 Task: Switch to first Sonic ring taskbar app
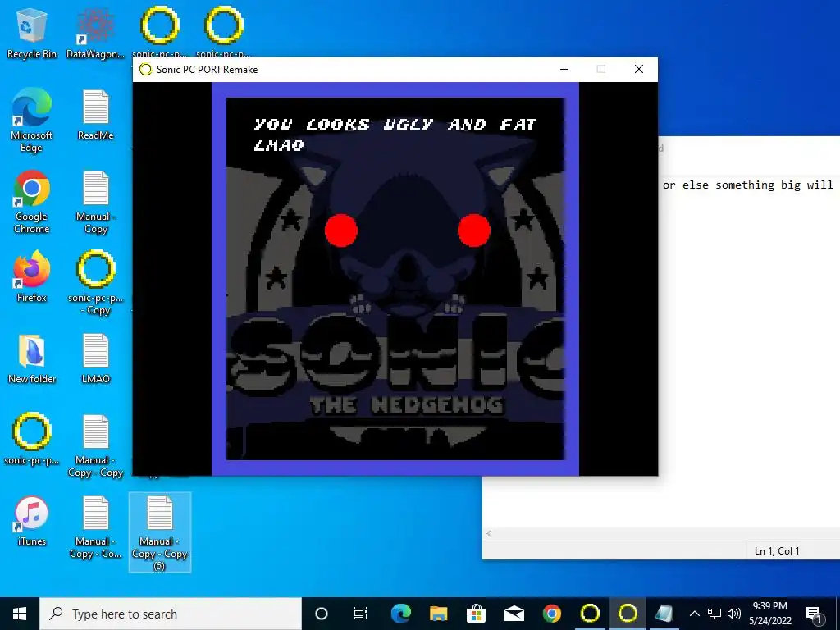coord(590,614)
